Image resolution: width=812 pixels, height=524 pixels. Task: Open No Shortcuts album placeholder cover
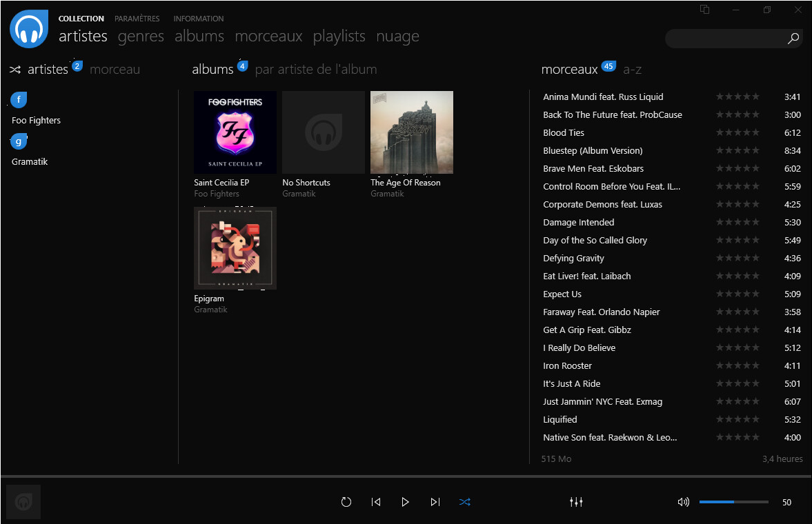click(x=324, y=132)
